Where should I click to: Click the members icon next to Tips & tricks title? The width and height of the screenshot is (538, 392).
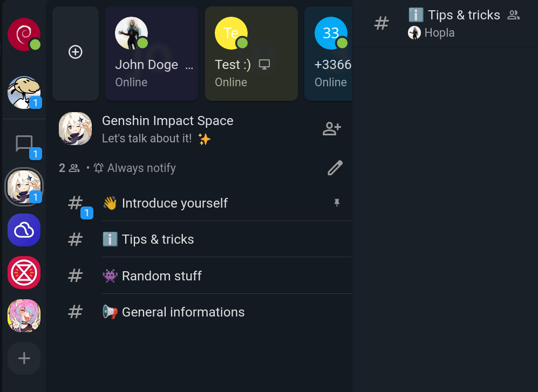(514, 15)
